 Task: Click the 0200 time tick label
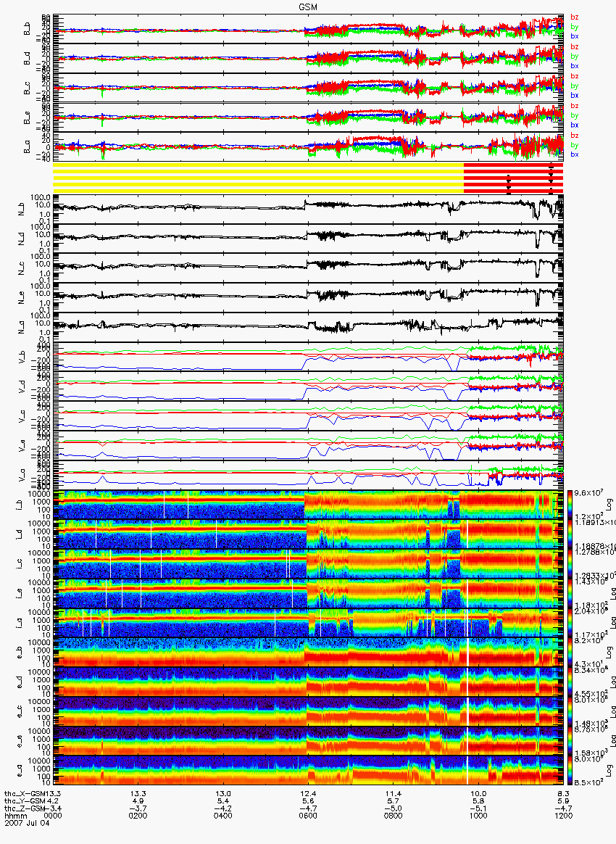pos(138,816)
